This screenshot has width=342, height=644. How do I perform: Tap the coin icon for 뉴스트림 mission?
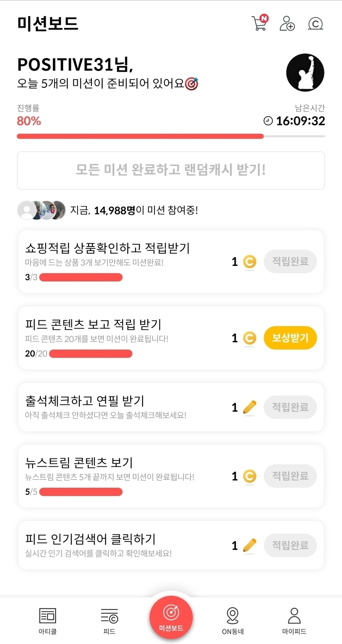tap(249, 476)
